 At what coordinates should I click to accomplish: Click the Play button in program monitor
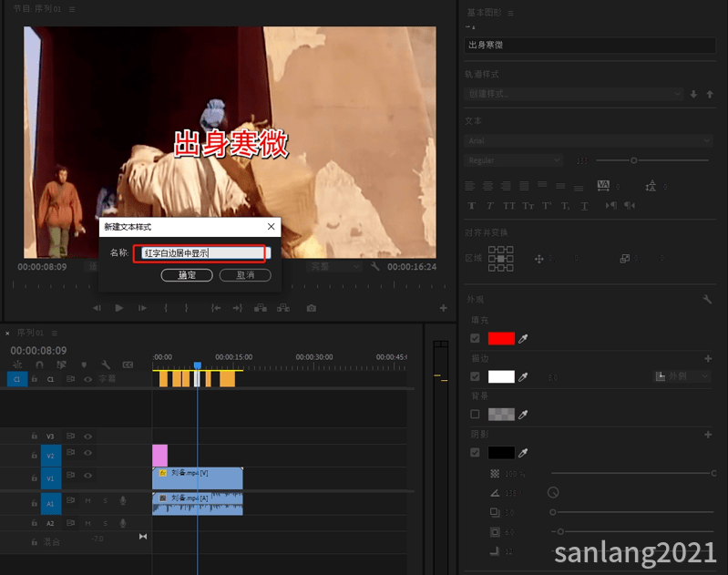[118, 308]
